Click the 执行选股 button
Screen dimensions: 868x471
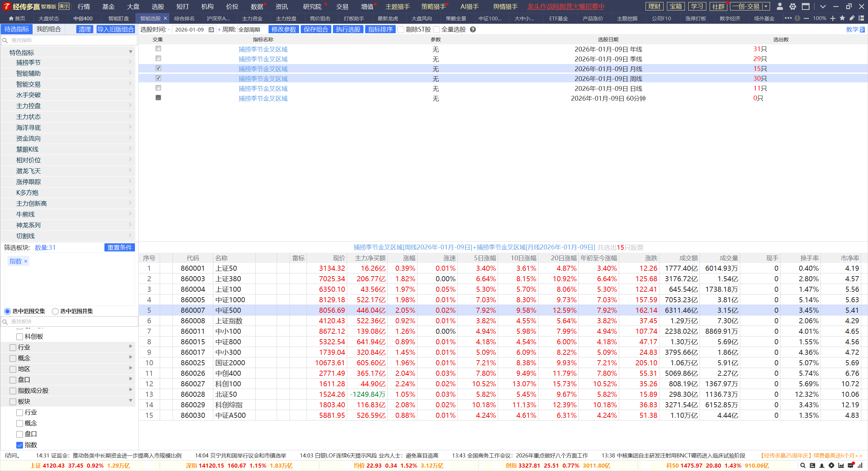click(x=348, y=29)
